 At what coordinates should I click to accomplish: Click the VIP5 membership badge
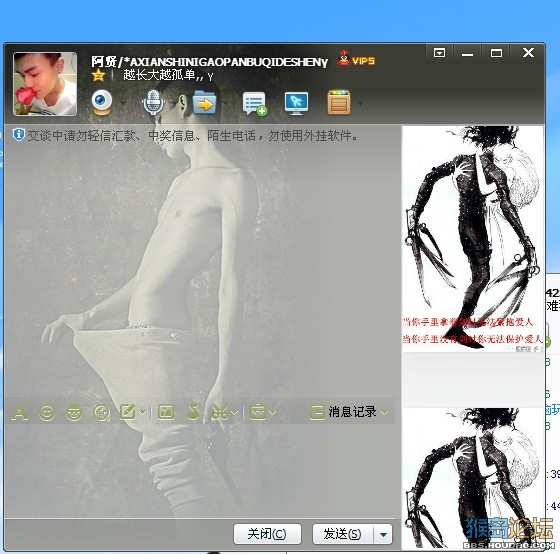[x=356, y=59]
